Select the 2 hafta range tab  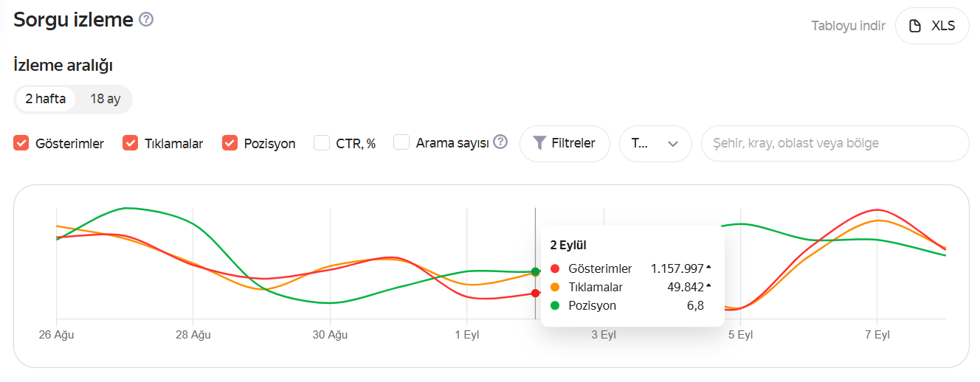click(45, 99)
